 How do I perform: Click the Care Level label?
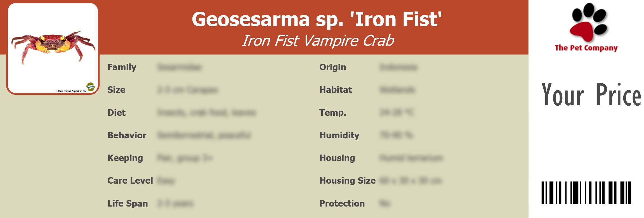[x=130, y=181]
